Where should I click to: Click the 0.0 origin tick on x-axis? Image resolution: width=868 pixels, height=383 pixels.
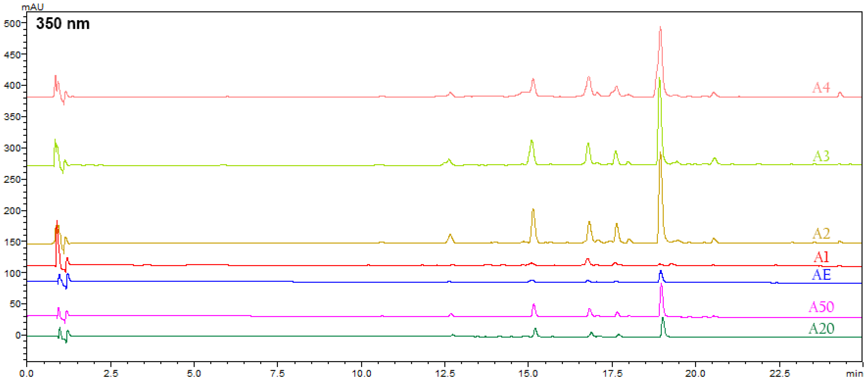(26, 374)
